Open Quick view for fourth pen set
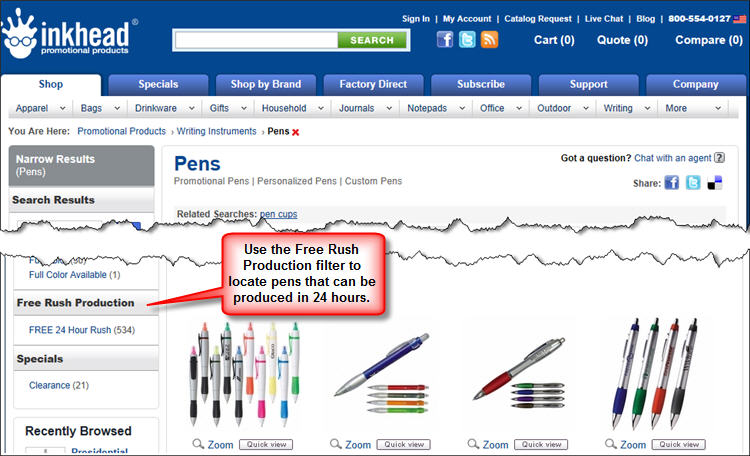The height and width of the screenshot is (456, 750). click(678, 445)
